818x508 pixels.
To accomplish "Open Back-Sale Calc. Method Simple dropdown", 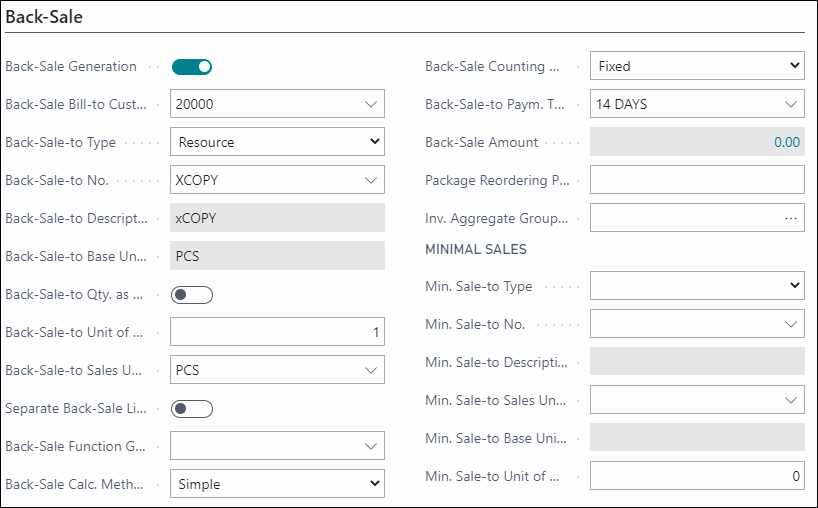I will pyautogui.click(x=277, y=483).
